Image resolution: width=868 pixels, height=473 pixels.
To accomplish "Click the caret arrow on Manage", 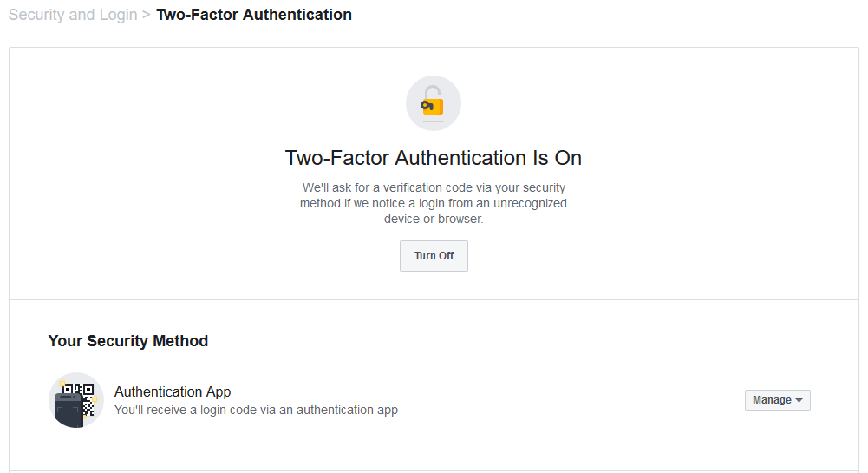I will [x=799, y=400].
